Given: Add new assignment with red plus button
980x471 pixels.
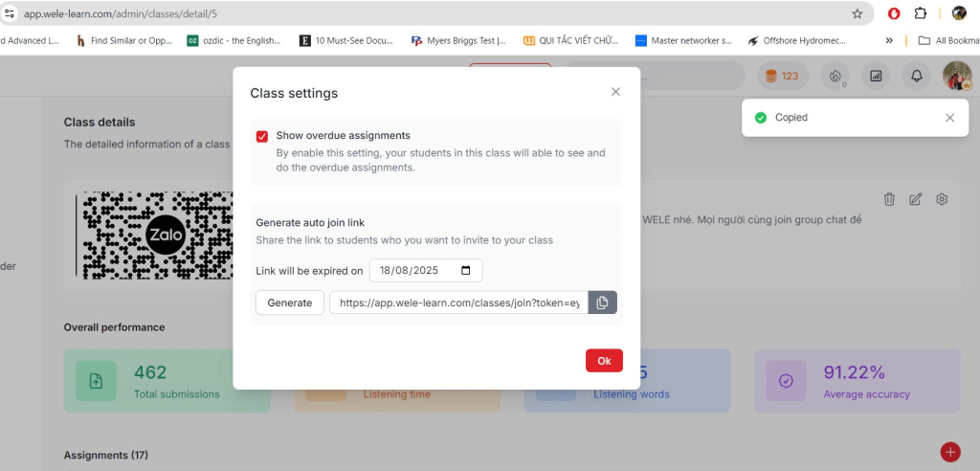Looking at the screenshot, I should [949, 452].
